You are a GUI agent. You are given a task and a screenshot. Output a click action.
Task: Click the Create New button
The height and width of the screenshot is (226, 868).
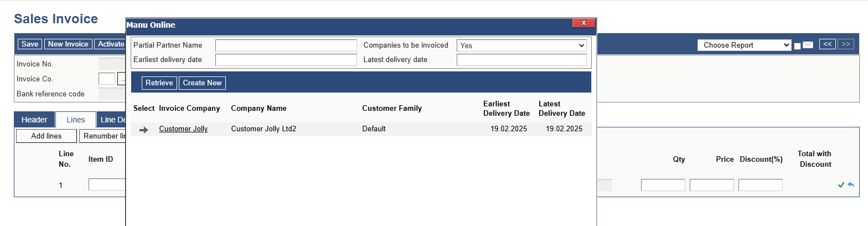tap(202, 83)
